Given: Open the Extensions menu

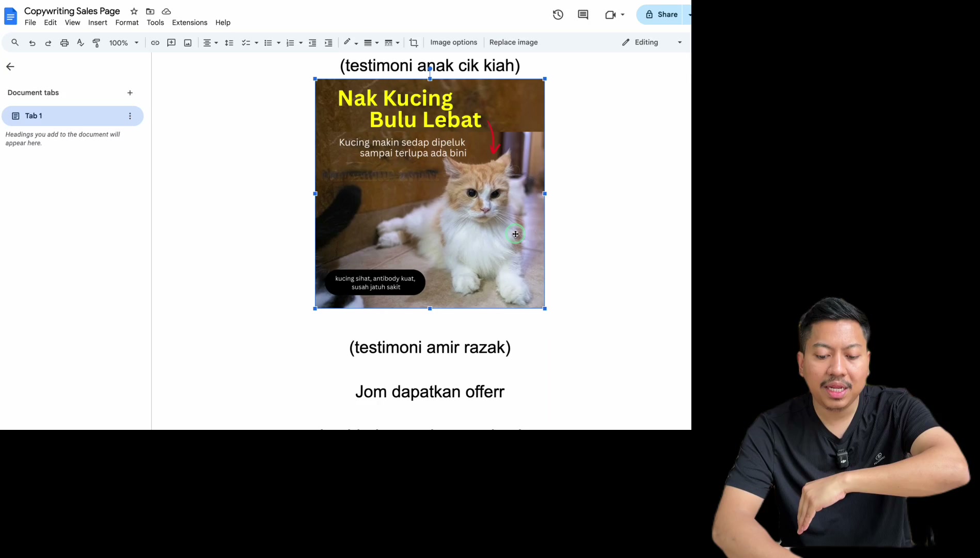Looking at the screenshot, I should click(x=189, y=23).
